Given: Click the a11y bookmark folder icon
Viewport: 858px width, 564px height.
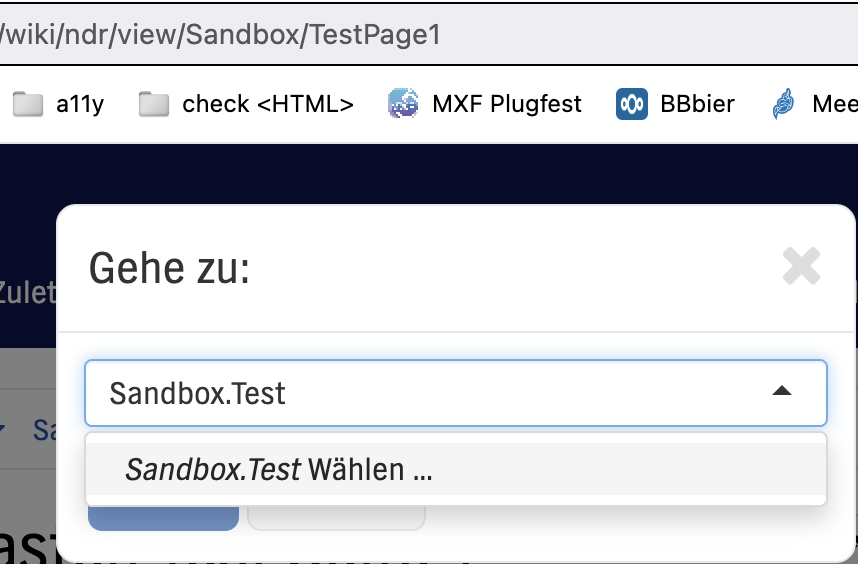Looking at the screenshot, I should tap(28, 104).
